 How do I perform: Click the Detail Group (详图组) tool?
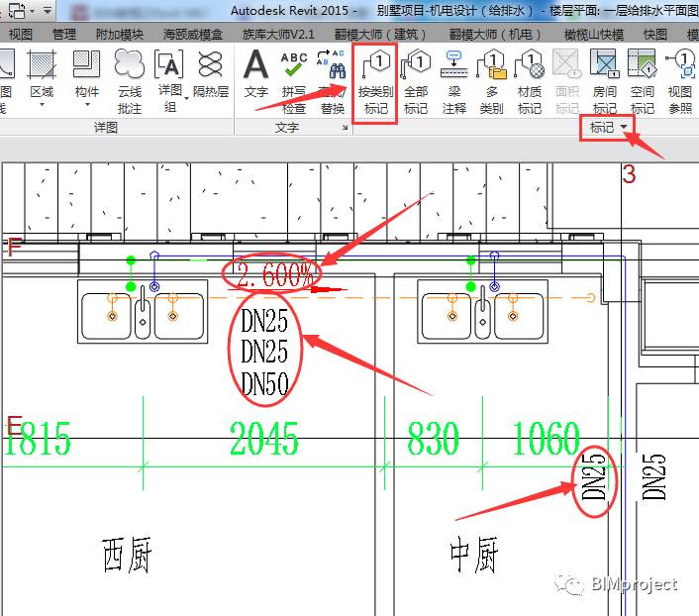(x=169, y=80)
